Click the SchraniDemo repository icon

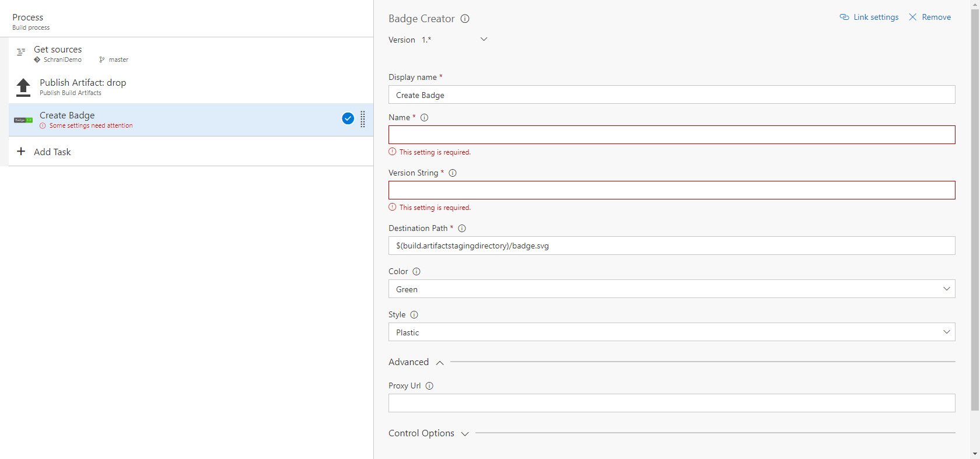37,59
